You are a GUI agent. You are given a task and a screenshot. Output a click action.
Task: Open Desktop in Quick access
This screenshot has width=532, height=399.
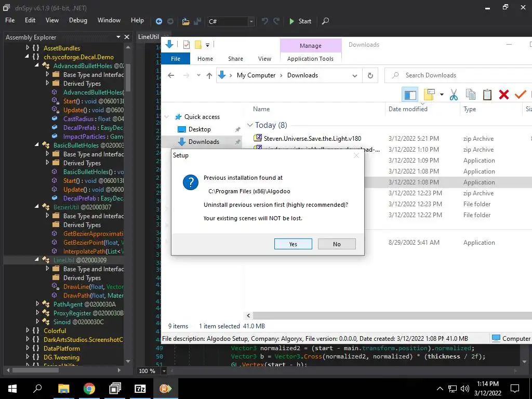coord(199,129)
